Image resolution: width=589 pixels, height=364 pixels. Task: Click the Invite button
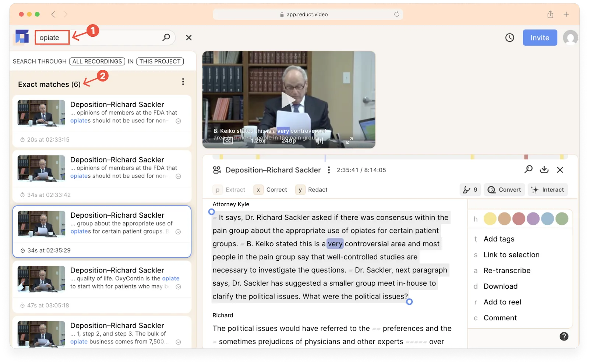[x=540, y=38]
